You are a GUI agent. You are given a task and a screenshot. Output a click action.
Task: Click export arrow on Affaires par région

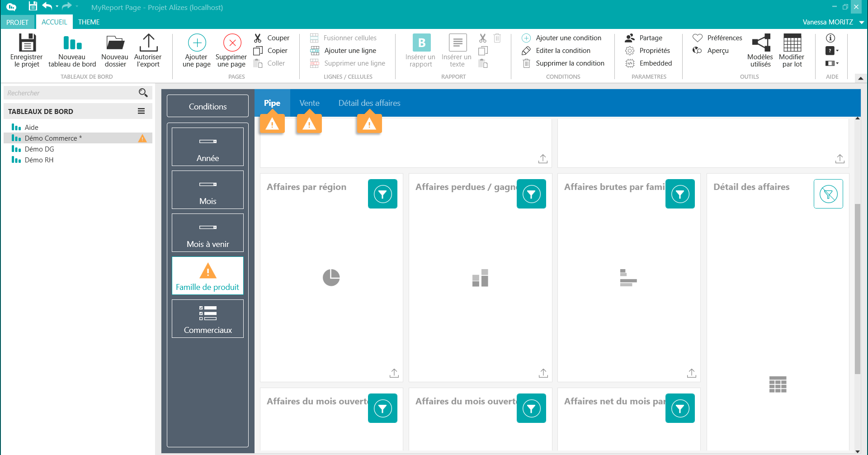pyautogui.click(x=394, y=373)
